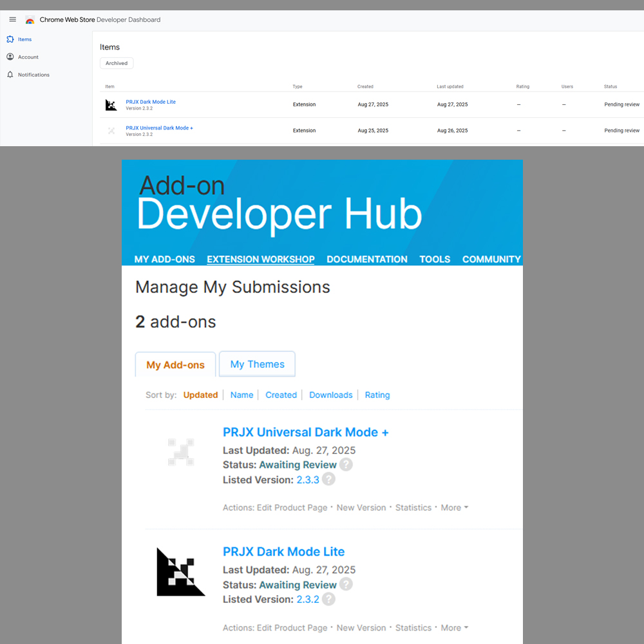Open PRJX Universal Dark Mode + add-on title
This screenshot has width=644, height=644.
[305, 432]
